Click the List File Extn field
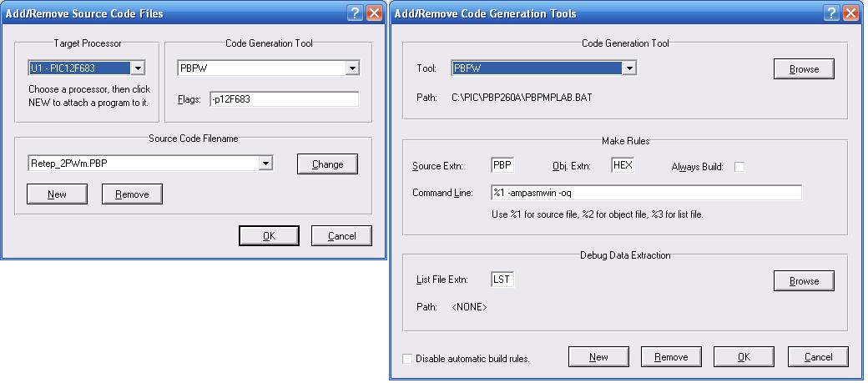Image resolution: width=868 pixels, height=383 pixels. pos(502,280)
